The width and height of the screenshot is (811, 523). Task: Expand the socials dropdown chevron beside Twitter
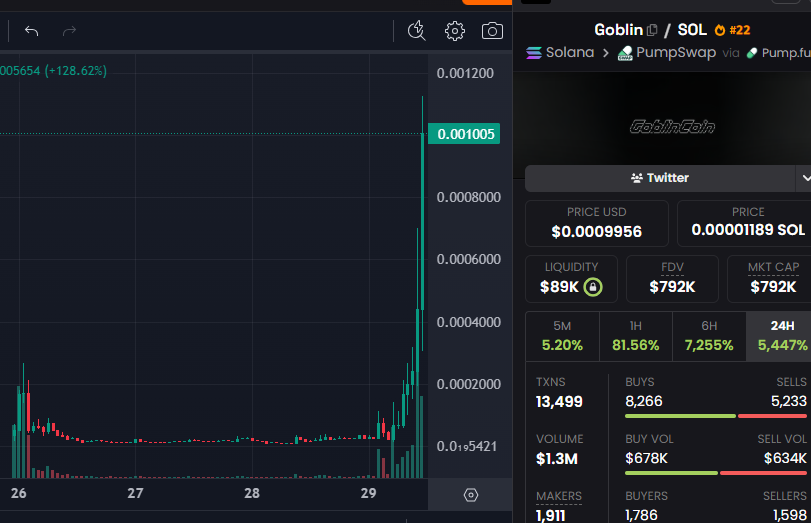click(x=804, y=178)
